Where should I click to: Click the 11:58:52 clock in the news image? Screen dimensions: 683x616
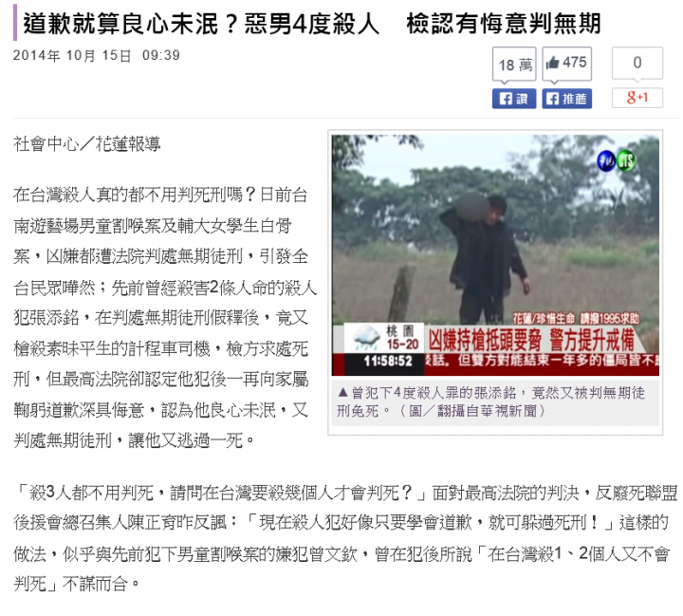(388, 361)
